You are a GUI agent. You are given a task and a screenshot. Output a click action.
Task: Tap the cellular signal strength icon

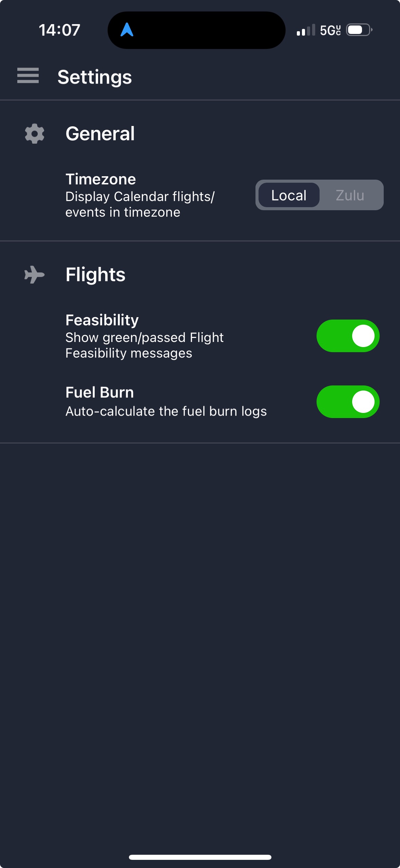306,30
